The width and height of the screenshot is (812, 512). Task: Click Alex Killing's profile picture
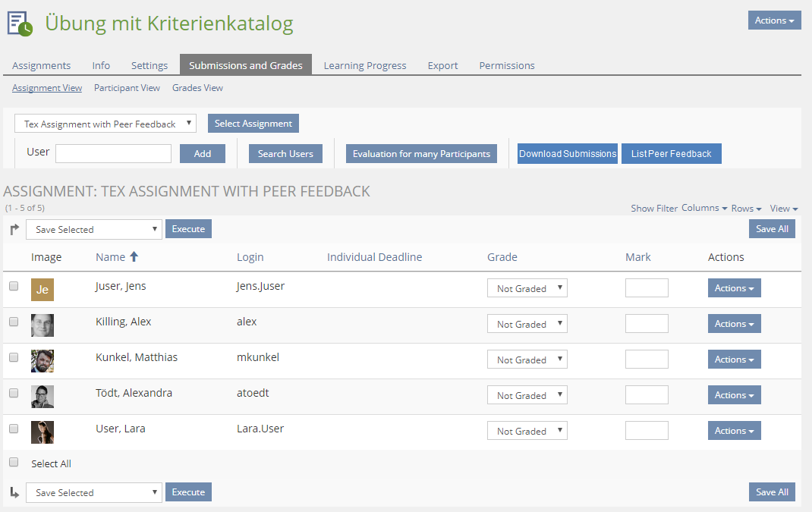click(42, 325)
